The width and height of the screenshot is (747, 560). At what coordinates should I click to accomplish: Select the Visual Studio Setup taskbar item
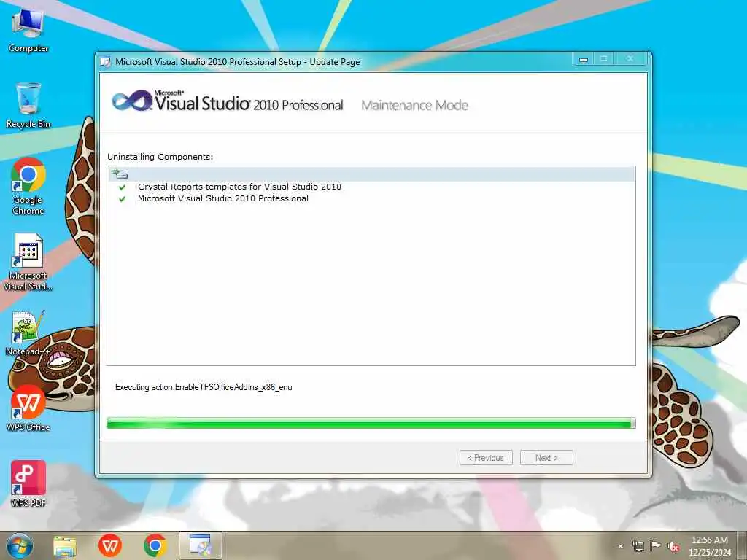[x=201, y=545]
